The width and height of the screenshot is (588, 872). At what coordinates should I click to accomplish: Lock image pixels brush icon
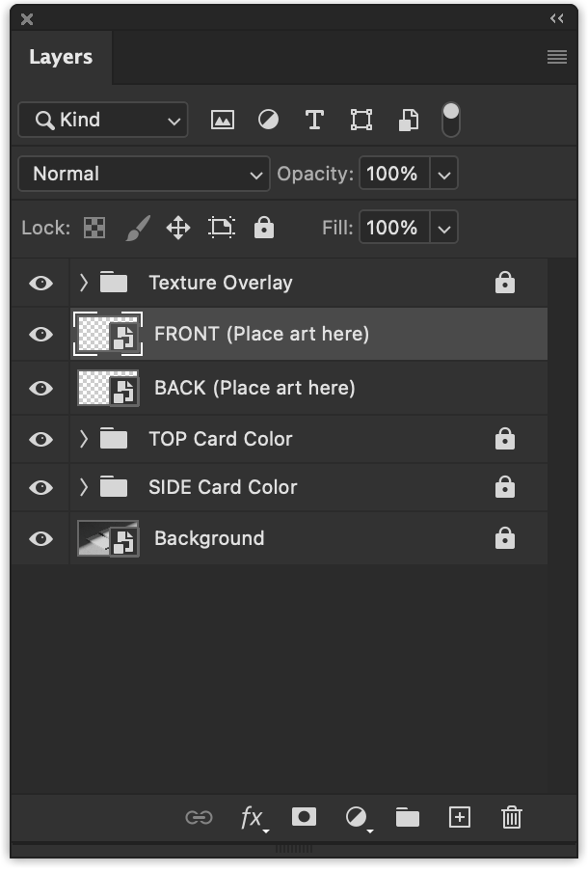pyautogui.click(x=138, y=228)
